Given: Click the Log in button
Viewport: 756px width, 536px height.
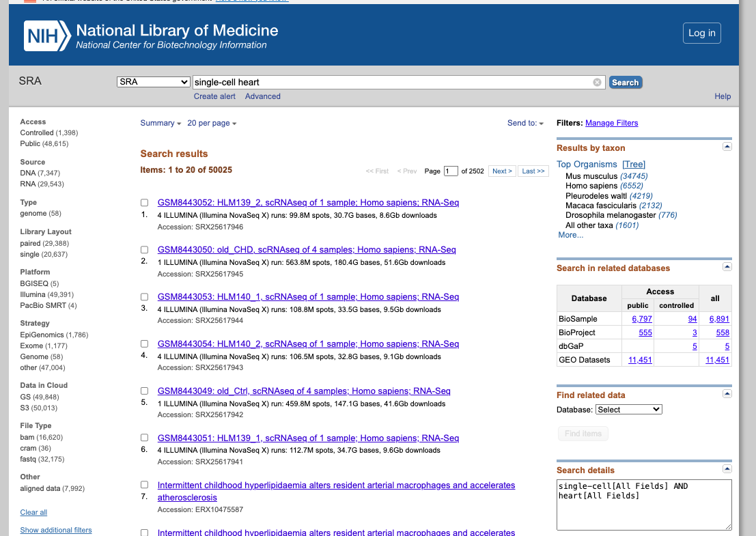Looking at the screenshot, I should click(x=701, y=33).
